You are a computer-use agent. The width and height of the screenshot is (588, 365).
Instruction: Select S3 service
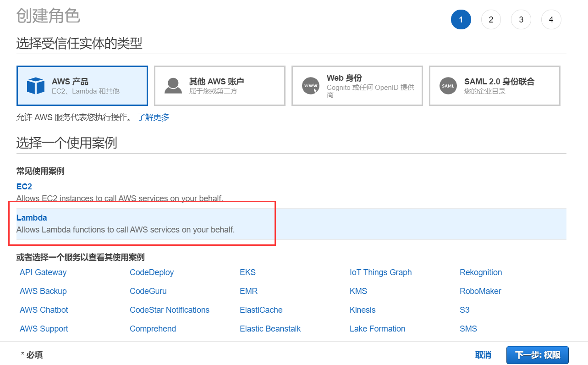pyautogui.click(x=465, y=310)
